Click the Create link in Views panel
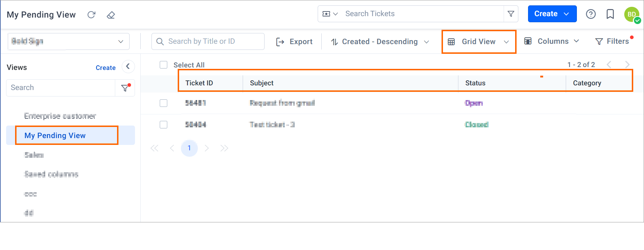Image resolution: width=644 pixels, height=250 pixels. (x=106, y=68)
